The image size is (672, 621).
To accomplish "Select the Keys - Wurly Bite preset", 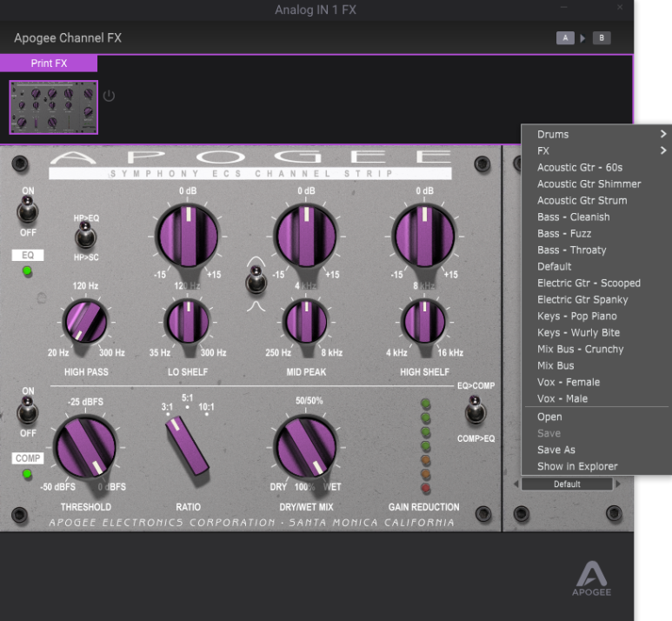I will (x=598, y=332).
